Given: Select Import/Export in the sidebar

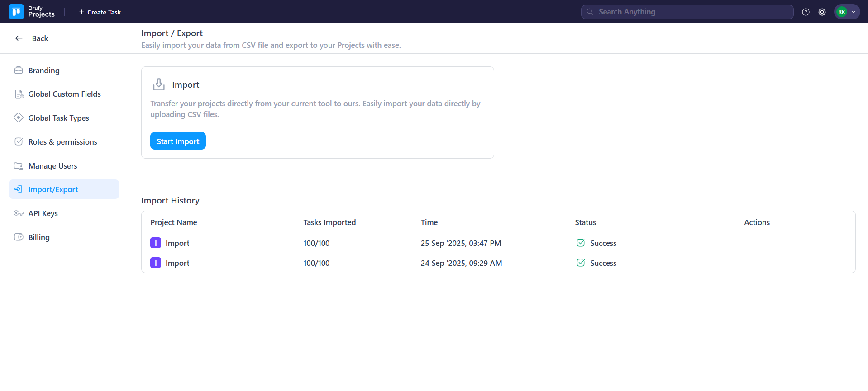Looking at the screenshot, I should pos(53,189).
